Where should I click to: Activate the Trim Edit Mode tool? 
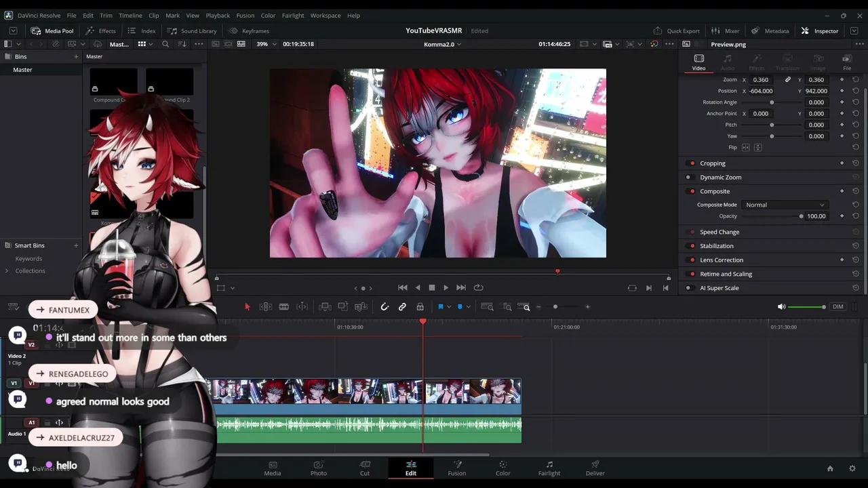pyautogui.click(x=266, y=307)
